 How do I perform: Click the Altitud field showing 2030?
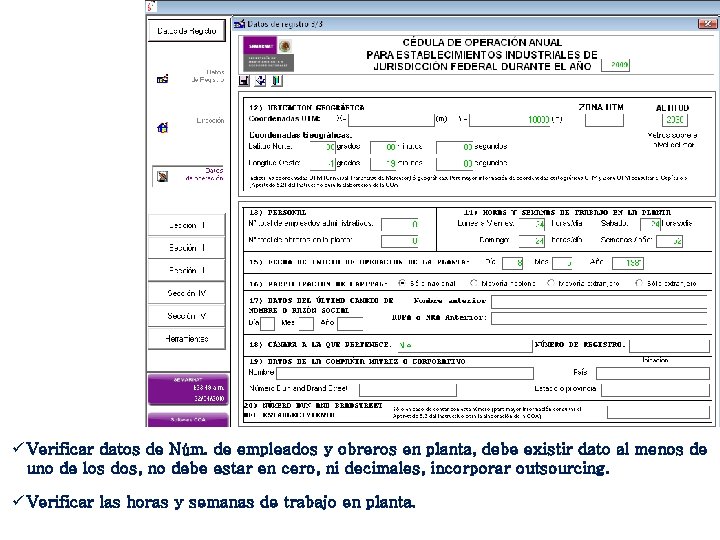pos(675,120)
